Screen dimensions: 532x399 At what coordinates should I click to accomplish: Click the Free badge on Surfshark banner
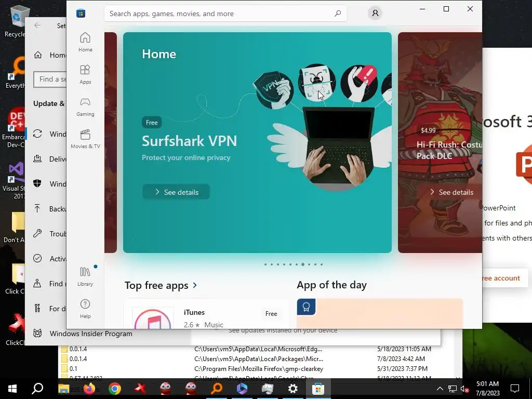(x=152, y=123)
